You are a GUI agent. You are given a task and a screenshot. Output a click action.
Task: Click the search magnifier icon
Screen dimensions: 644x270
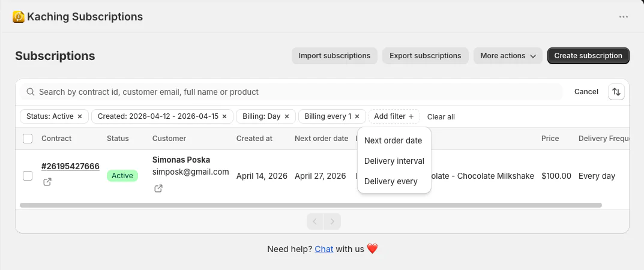point(31,92)
